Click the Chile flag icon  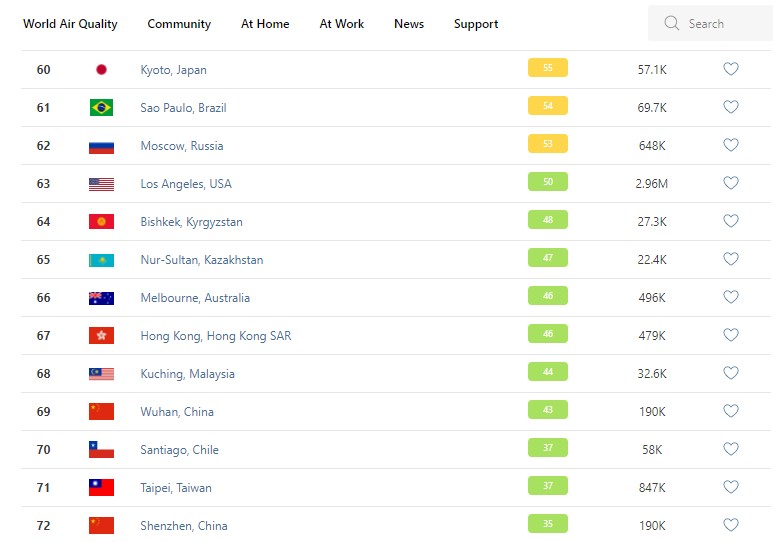click(x=101, y=450)
